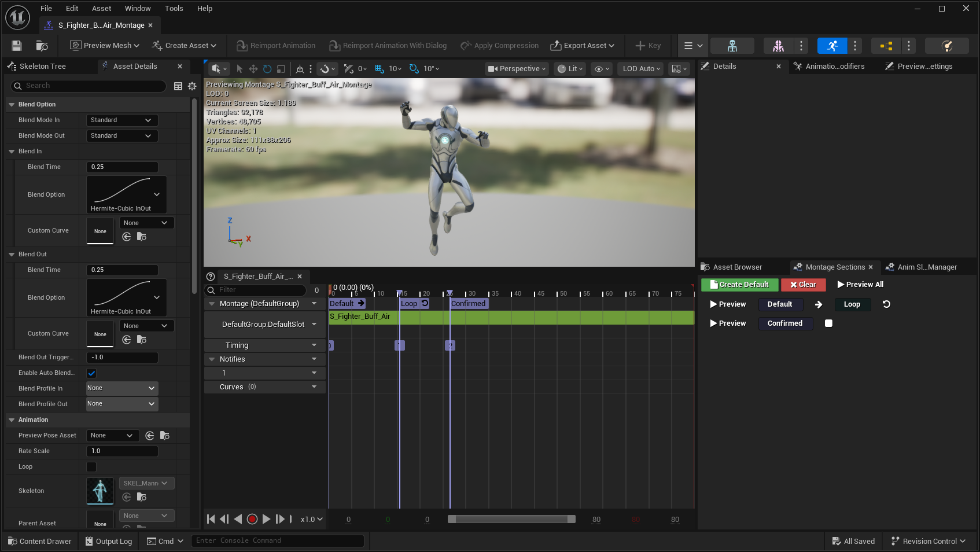Click the Confirmed section marker in timeline
This screenshot has width=980, height=552.
(469, 304)
